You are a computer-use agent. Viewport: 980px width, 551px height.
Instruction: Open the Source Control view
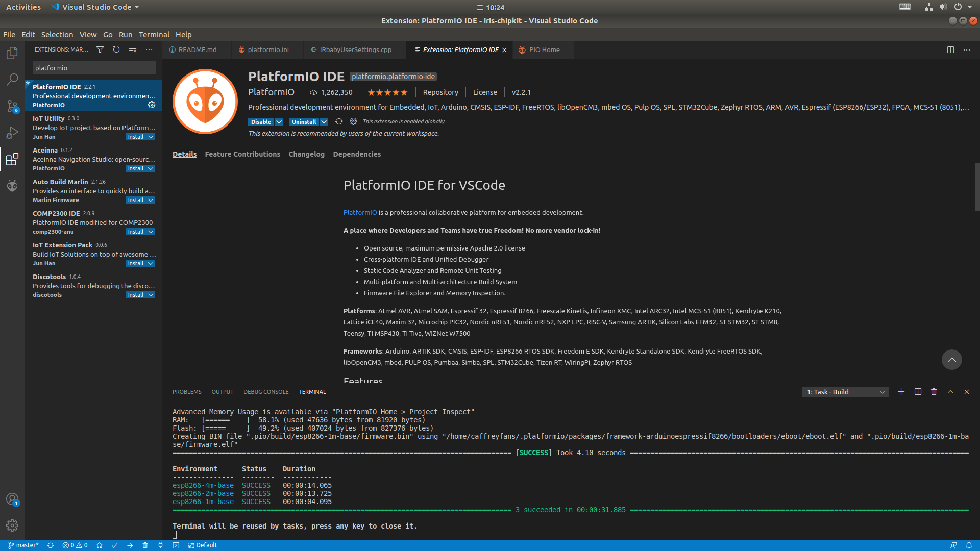pyautogui.click(x=12, y=106)
